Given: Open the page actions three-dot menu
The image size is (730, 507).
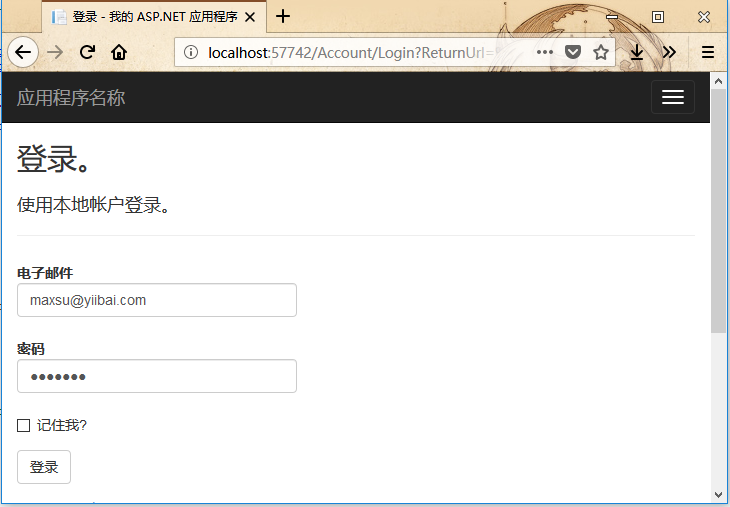Looking at the screenshot, I should click(545, 52).
